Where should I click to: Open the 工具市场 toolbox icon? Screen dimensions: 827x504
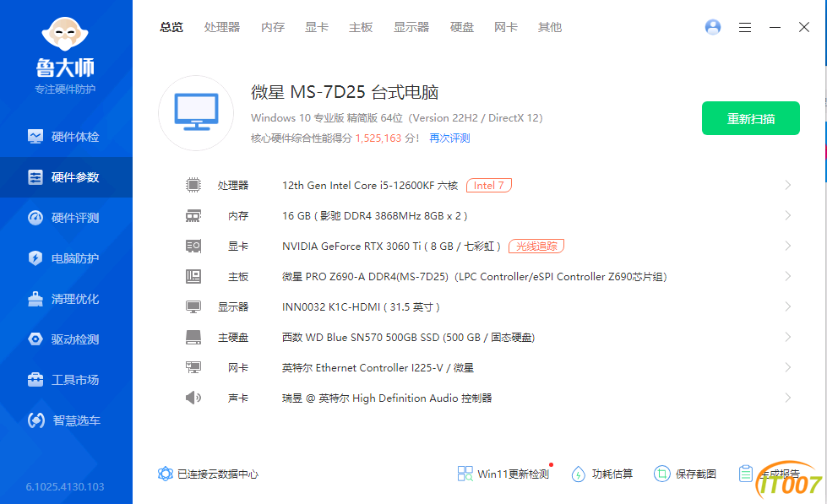[x=35, y=380]
